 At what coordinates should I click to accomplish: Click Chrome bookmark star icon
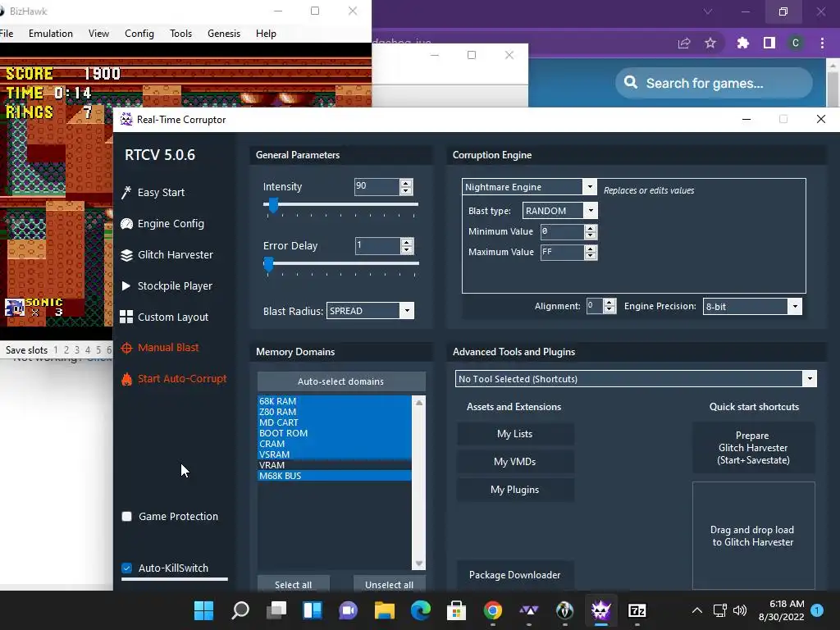[710, 43]
